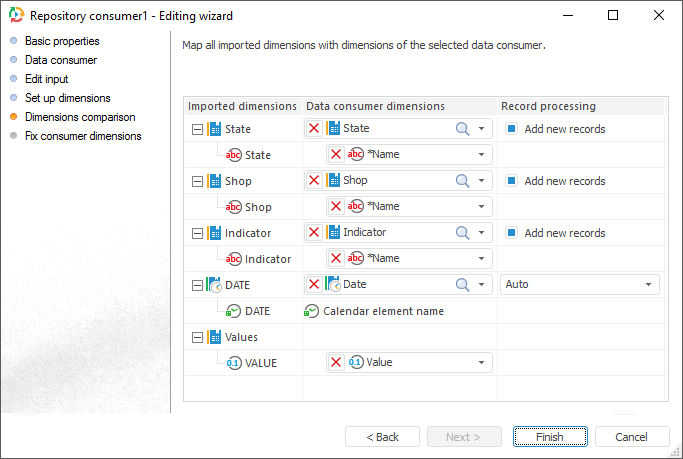683x459 pixels.
Task: Click magnifier icon in Date dimension field
Action: click(462, 285)
